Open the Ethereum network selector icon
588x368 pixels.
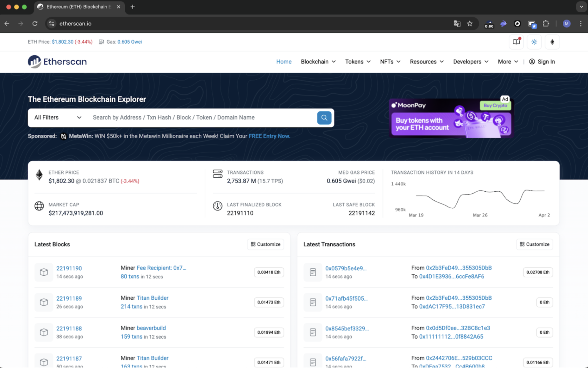tap(552, 42)
